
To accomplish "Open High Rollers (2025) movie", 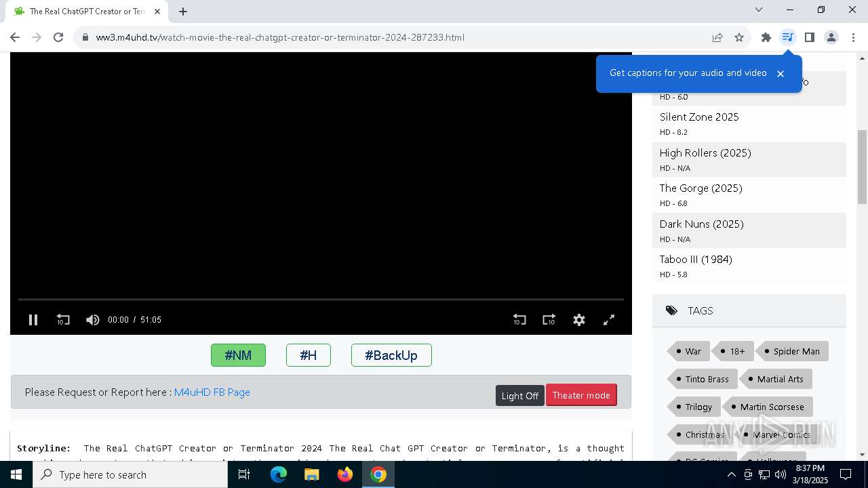I will (705, 152).
